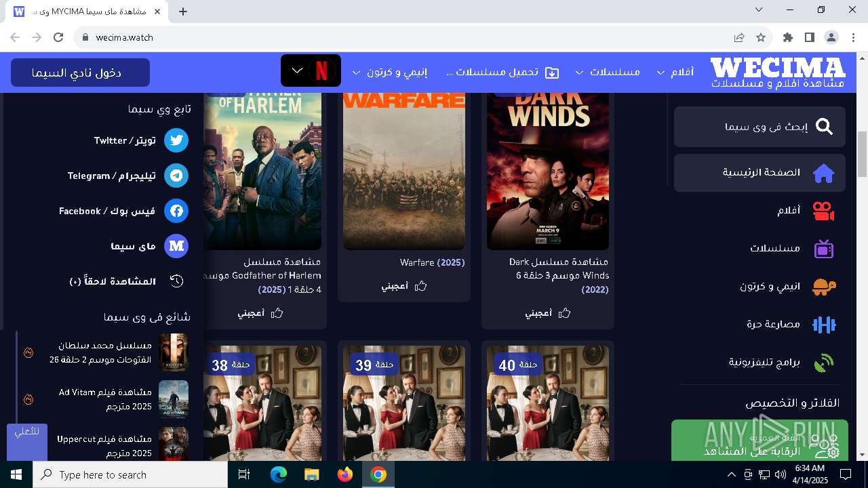Open File Explorer from taskbar
Viewport: 868px width, 488px height.
pos(312,474)
